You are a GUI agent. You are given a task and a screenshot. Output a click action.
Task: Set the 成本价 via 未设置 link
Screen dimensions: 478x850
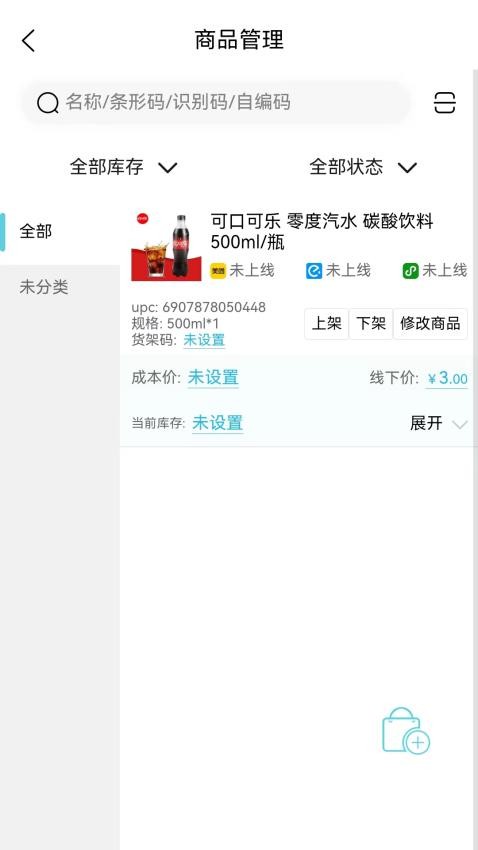coord(214,377)
